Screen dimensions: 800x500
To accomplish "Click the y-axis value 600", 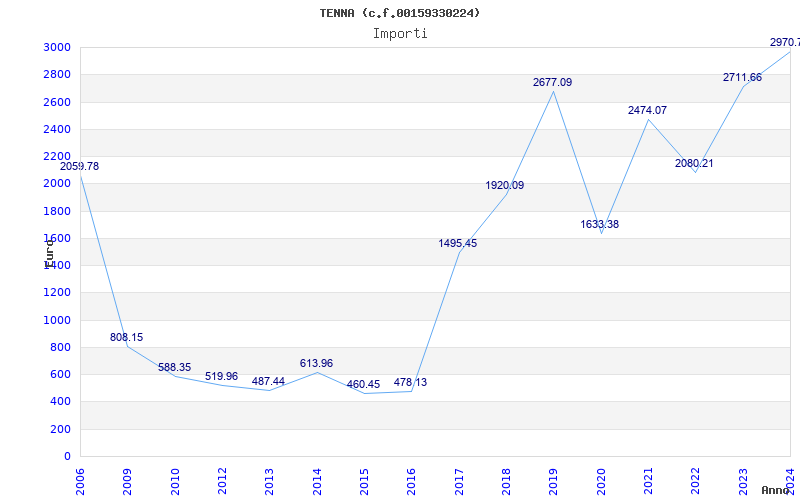I will click(61, 374).
